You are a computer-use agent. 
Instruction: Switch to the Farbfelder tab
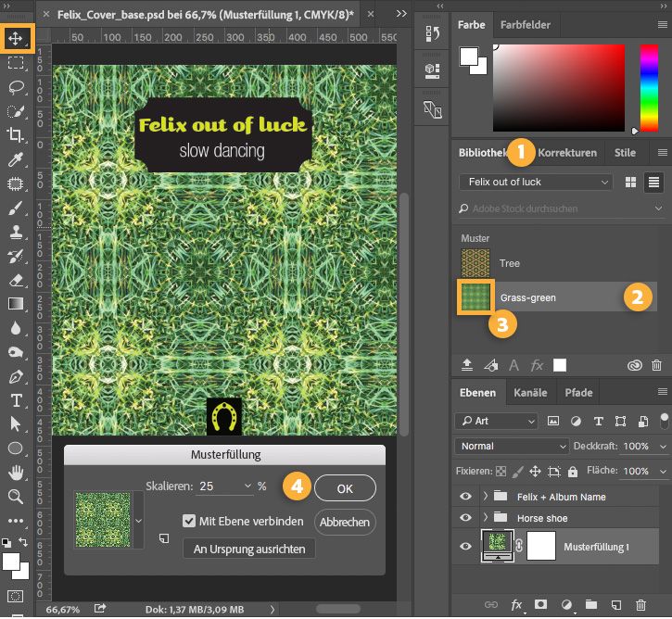(526, 25)
